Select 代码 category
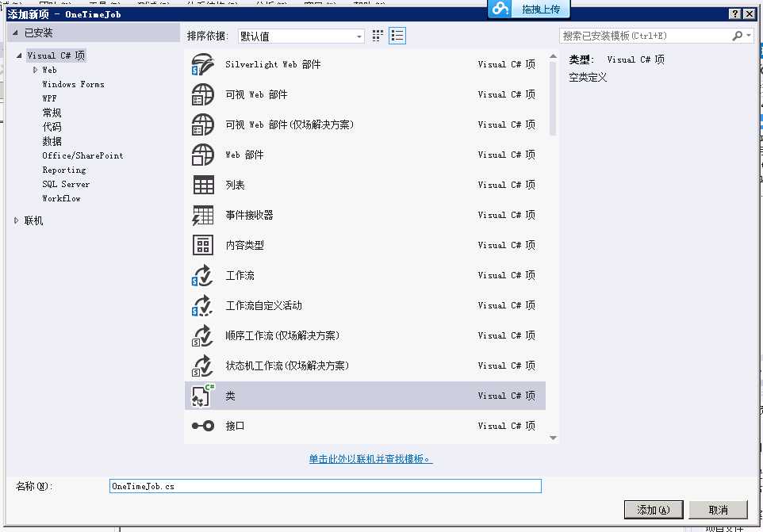Screen dimensions: 763x532 [x=52, y=127]
